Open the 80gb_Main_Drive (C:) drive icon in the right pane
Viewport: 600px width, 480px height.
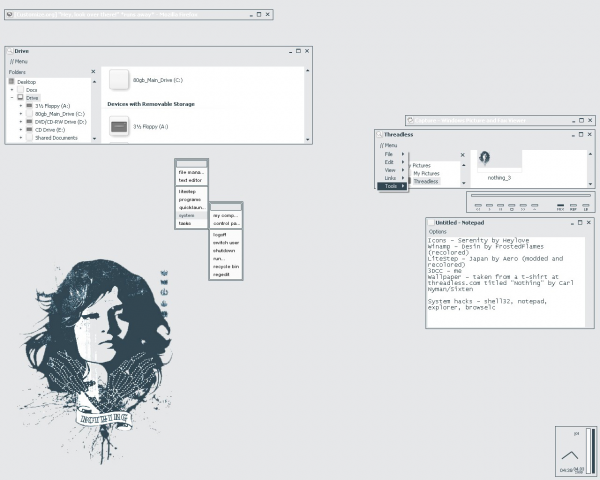tap(119, 80)
